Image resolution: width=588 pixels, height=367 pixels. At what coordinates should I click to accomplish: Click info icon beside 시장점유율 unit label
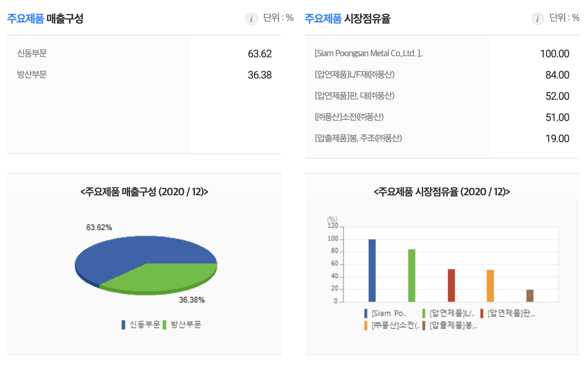pos(537,18)
